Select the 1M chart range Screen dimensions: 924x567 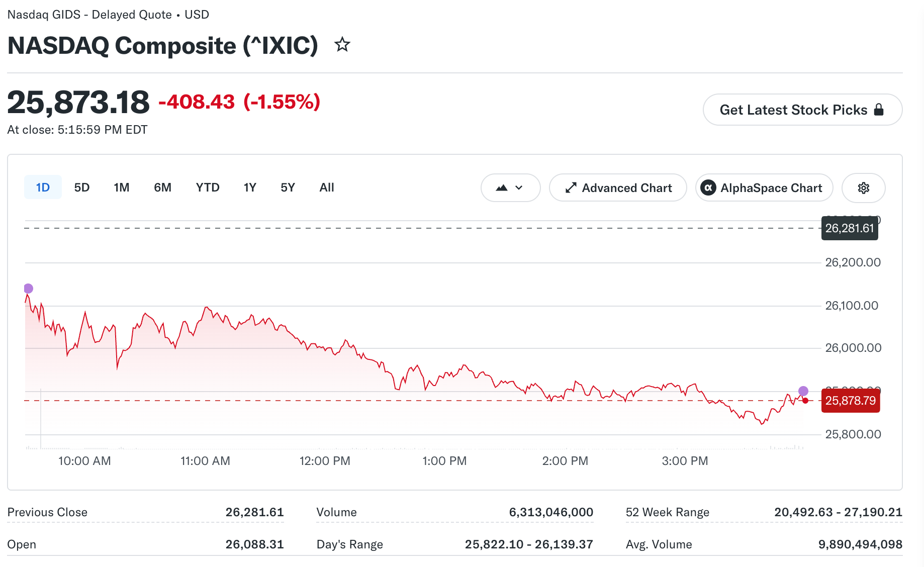coord(122,187)
